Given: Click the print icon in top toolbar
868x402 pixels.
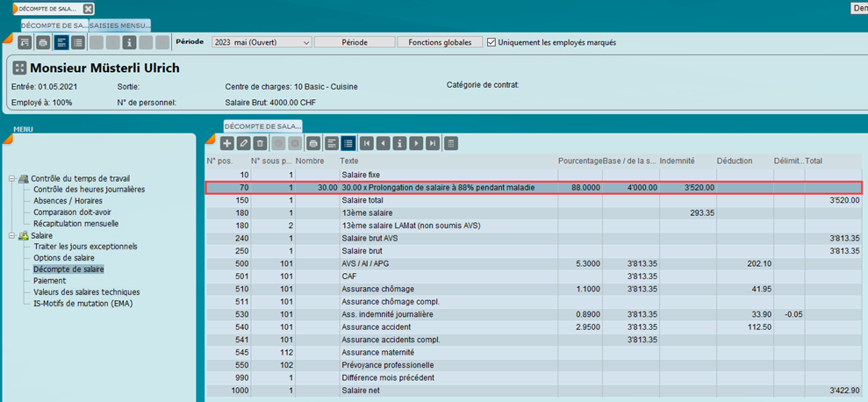Looking at the screenshot, I should pyautogui.click(x=42, y=42).
